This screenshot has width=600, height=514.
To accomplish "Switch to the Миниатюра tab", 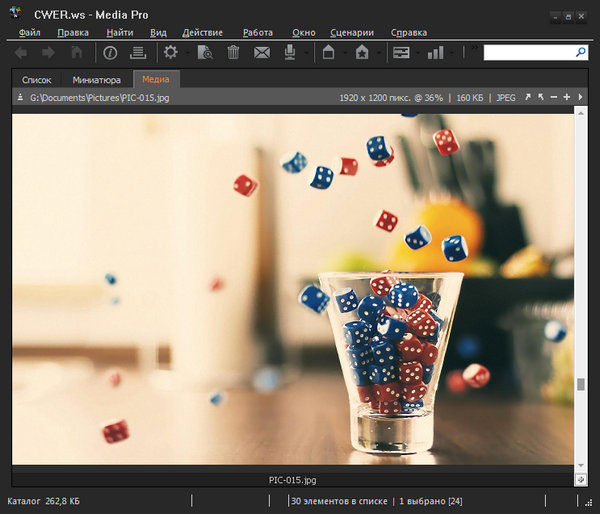I will pos(96,80).
